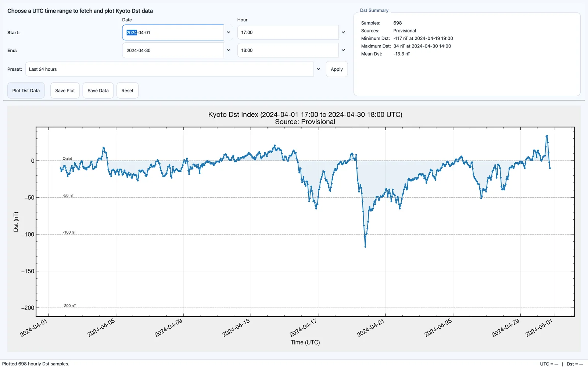Click the Save Data button
The image size is (588, 368).
pos(98,91)
